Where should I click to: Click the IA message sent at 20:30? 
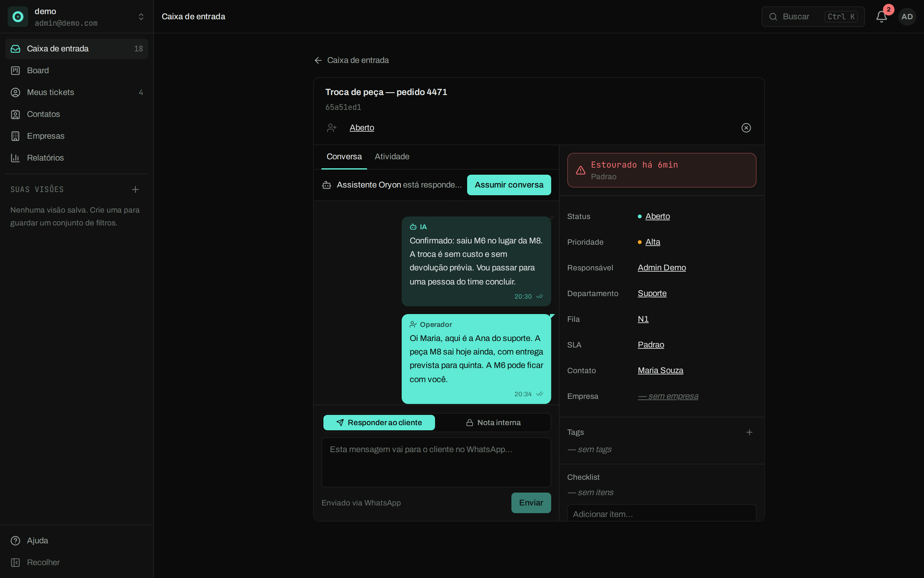[x=476, y=261]
